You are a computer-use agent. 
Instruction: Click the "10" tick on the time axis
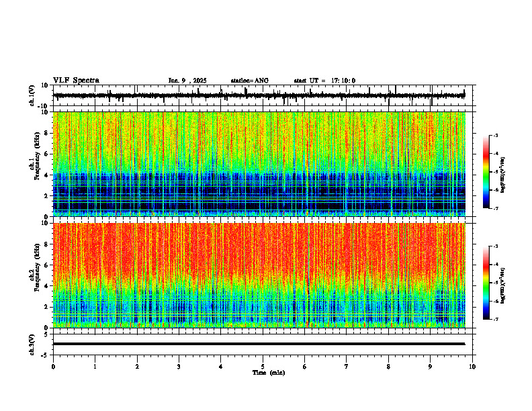point(472,367)
